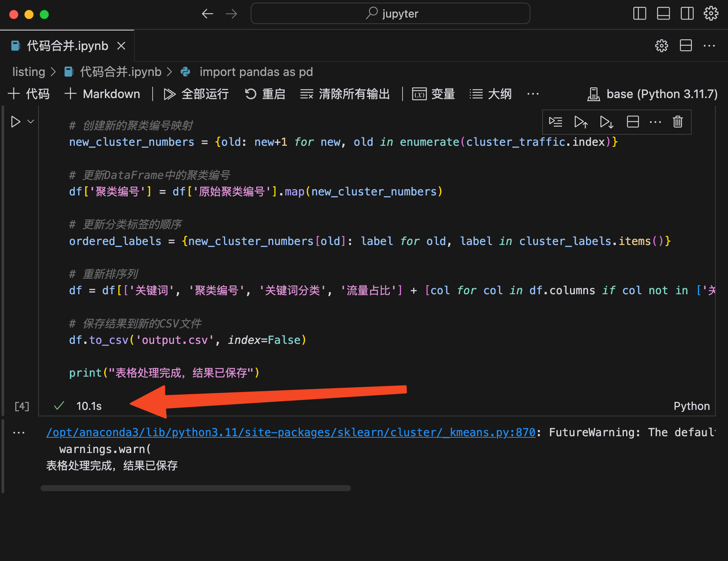Toggle the bottom panel layout icon
The height and width of the screenshot is (561, 728).
point(663,14)
